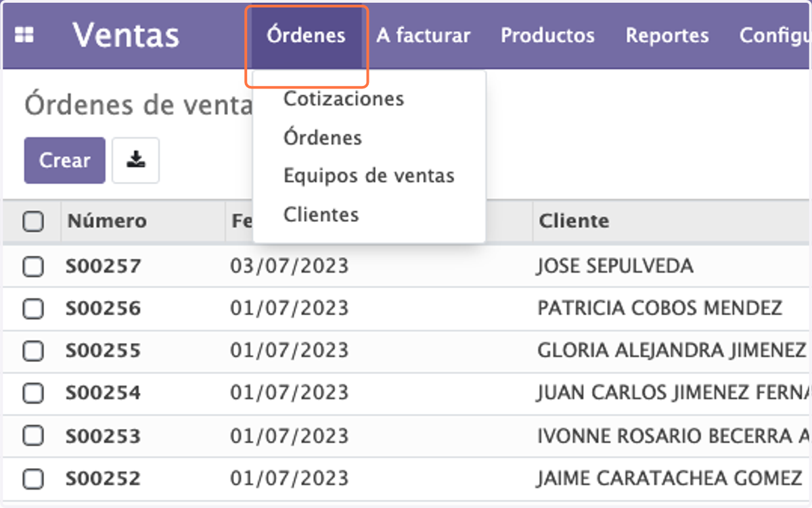Choose Cotizaciones from the dropdown

[x=344, y=99]
